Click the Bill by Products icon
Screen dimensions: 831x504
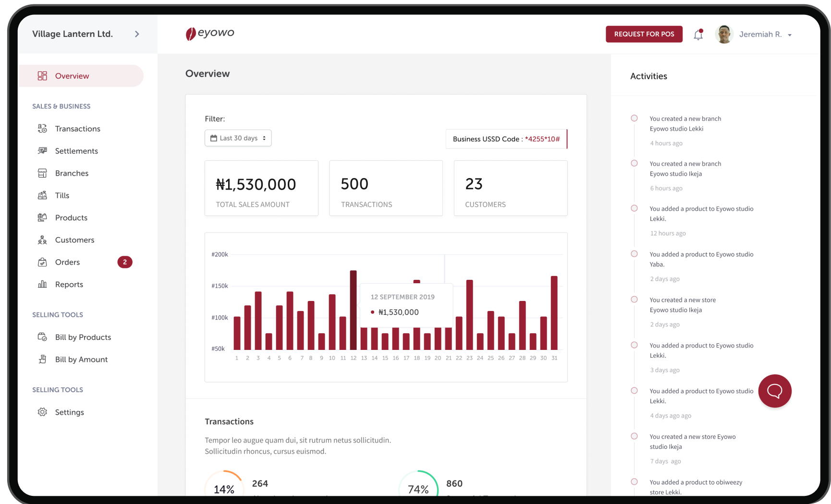42,337
